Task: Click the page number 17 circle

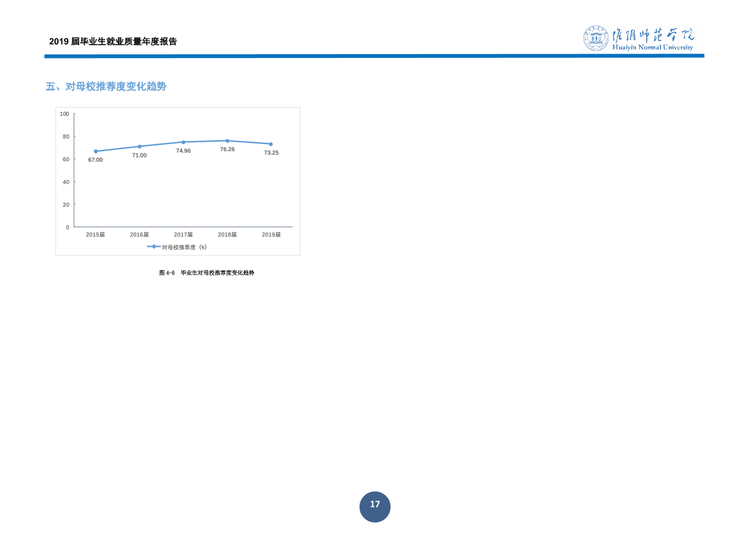Action: [375, 506]
